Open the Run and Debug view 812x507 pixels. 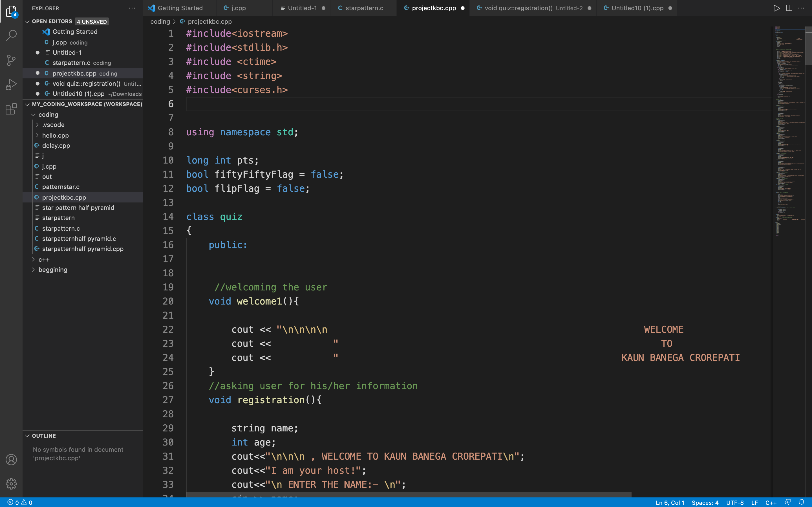point(11,85)
